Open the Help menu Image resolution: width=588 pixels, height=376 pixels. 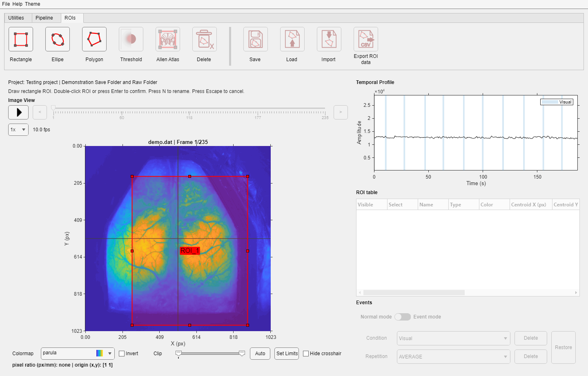(x=18, y=4)
